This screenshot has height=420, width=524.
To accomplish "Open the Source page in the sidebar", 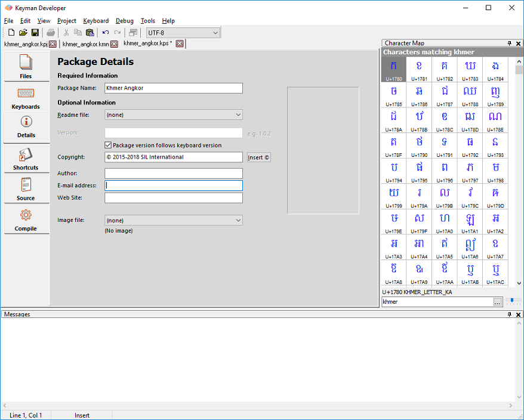I will coord(26,189).
